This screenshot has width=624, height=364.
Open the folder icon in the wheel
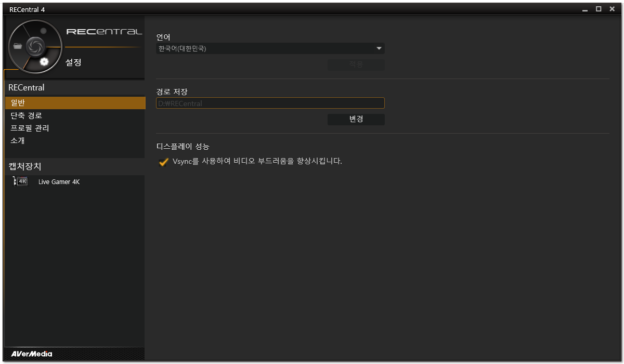[18, 46]
